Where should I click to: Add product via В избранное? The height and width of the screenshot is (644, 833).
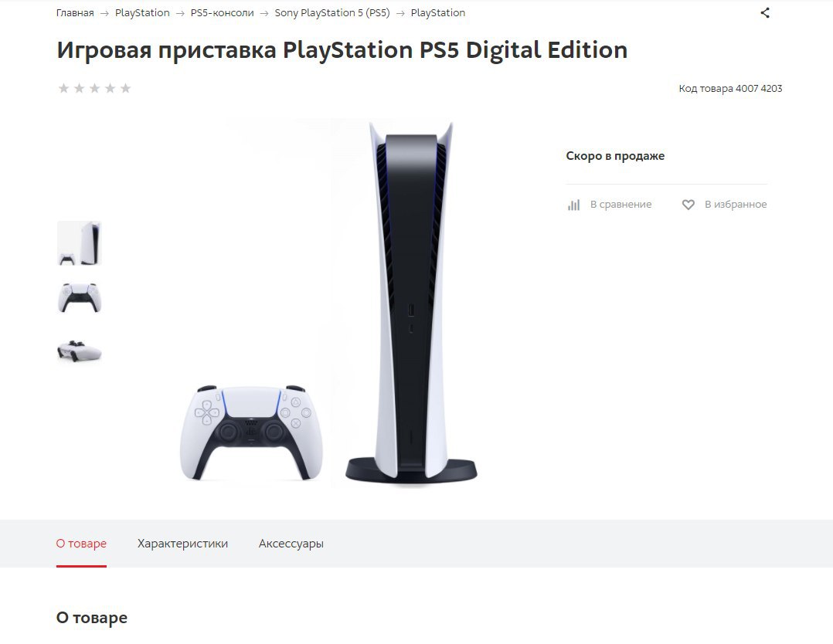pyautogui.click(x=736, y=205)
